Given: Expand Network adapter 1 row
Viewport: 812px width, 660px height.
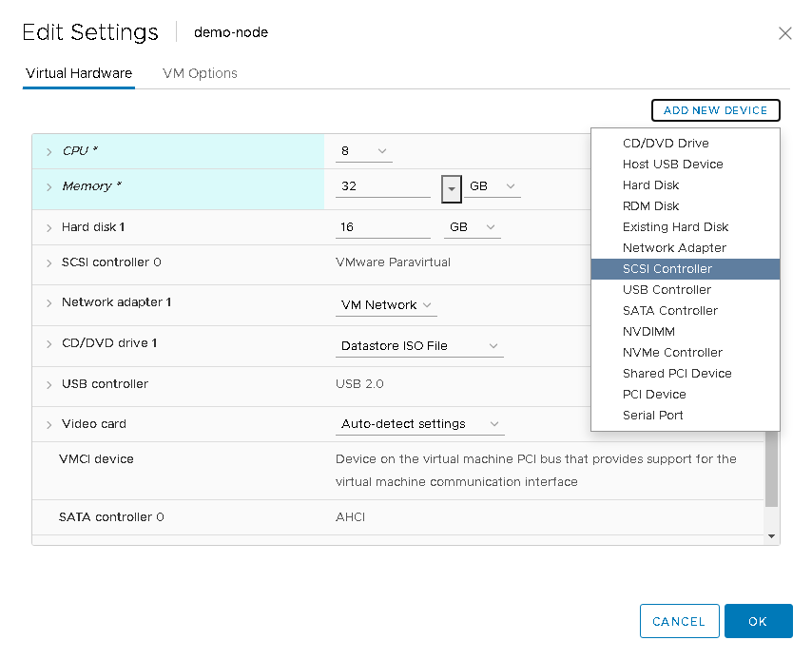Looking at the screenshot, I should [49, 303].
